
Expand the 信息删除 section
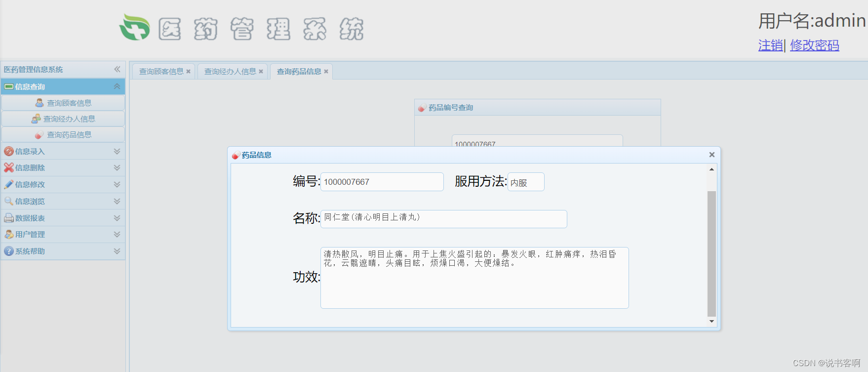coord(117,167)
